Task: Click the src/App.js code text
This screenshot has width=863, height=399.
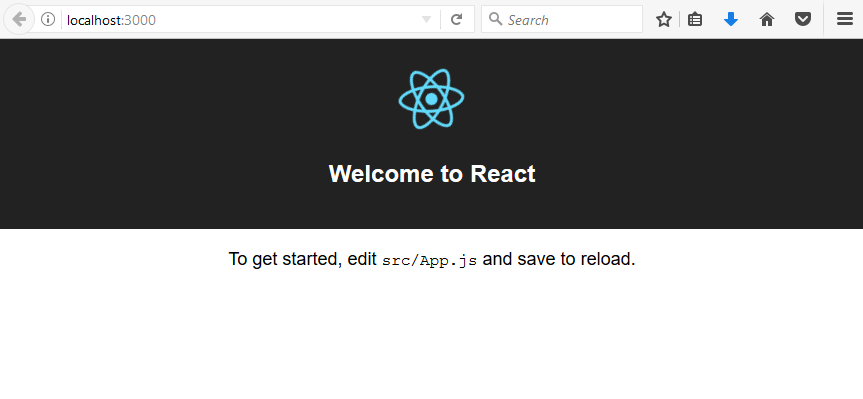Action: 429,260
